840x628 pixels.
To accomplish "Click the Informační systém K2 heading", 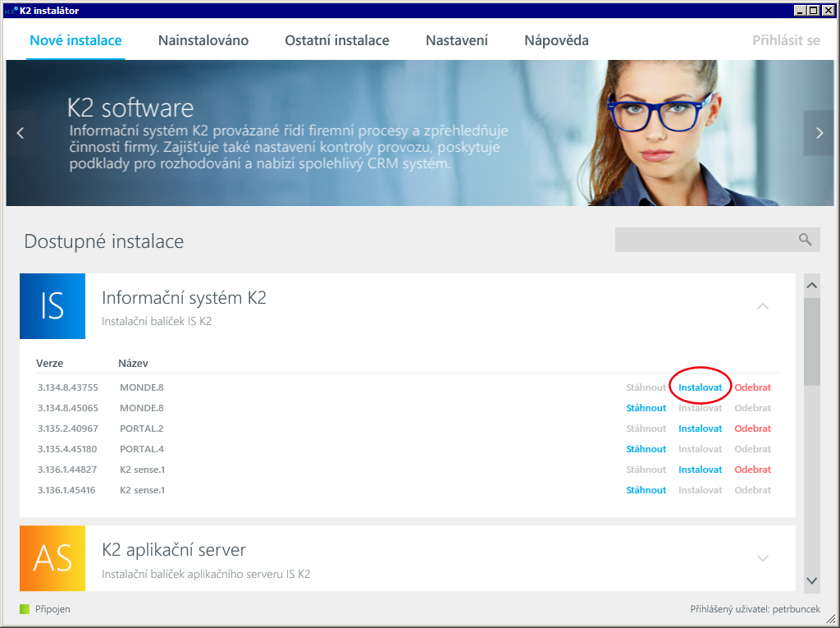I will (x=184, y=298).
